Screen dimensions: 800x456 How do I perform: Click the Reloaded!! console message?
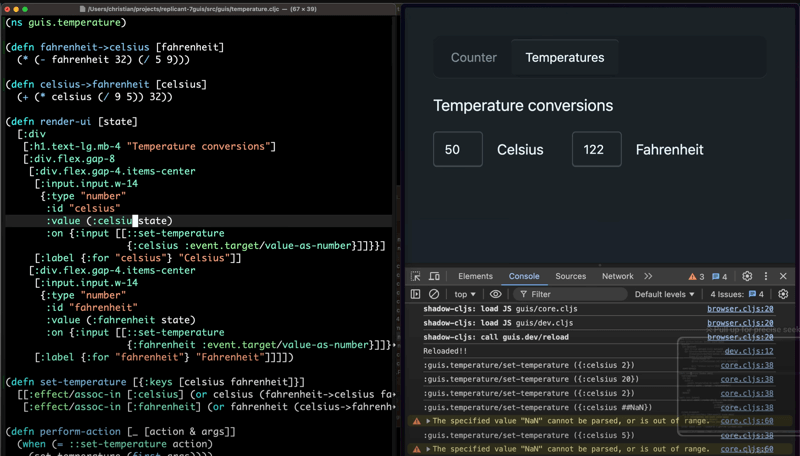coord(445,351)
